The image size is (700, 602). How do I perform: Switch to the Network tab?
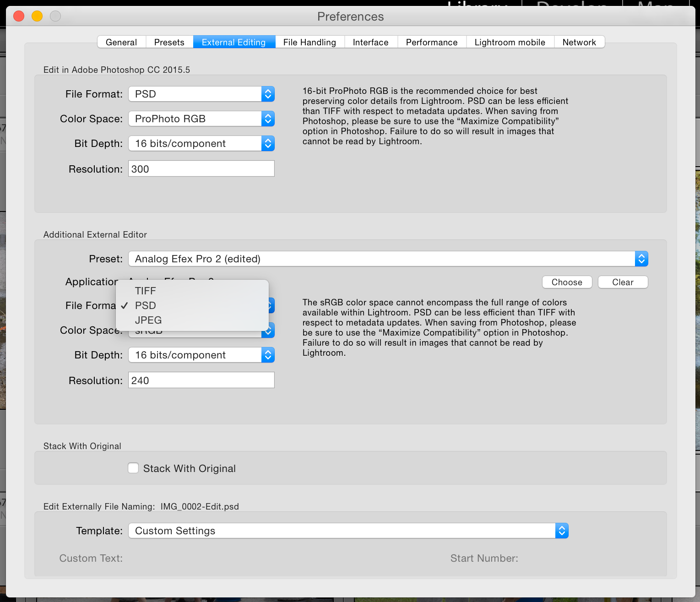coord(579,42)
